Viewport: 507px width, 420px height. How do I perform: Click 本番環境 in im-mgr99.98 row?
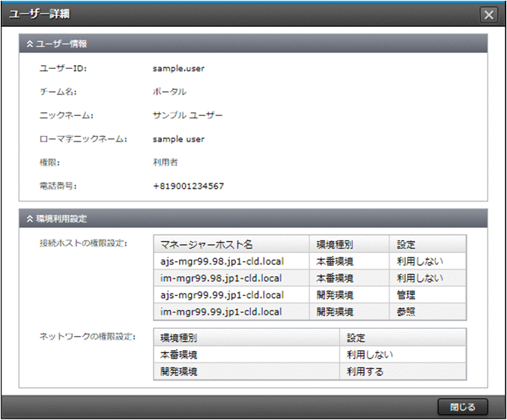point(335,278)
